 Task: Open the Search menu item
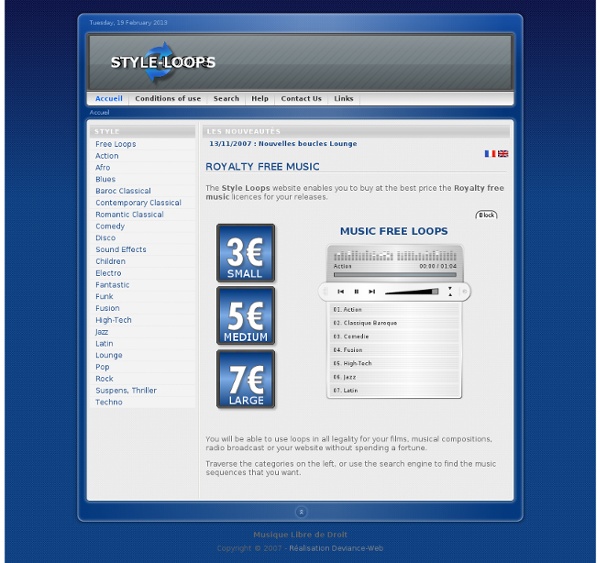click(x=226, y=98)
